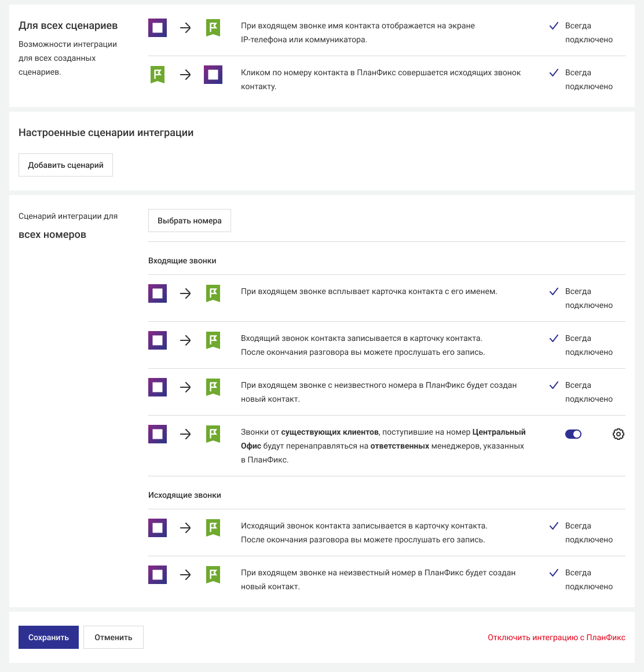The height and width of the screenshot is (672, 644).
Task: Click Добавить сценарий button
Action: coord(65,165)
